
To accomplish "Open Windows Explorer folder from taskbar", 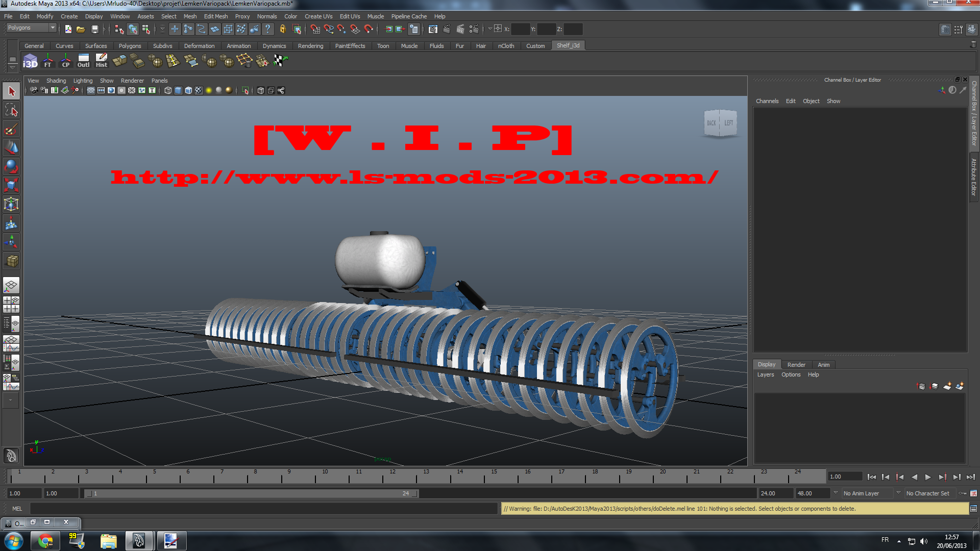I will click(x=108, y=541).
